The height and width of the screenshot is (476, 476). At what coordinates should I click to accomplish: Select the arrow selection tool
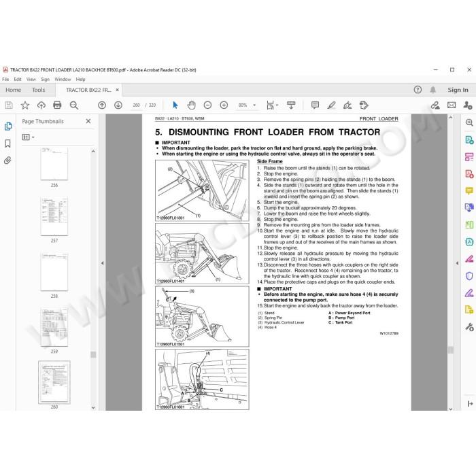click(x=175, y=105)
